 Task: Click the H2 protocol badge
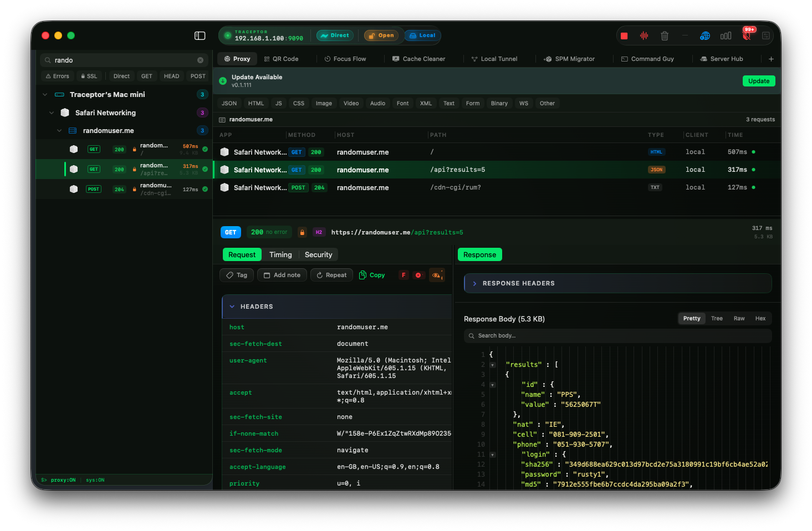pos(319,232)
